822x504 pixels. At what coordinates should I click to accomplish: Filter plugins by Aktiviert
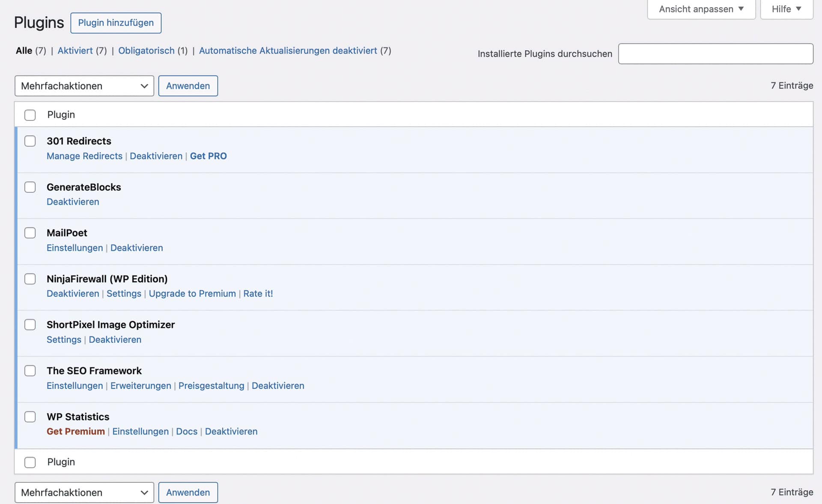point(75,51)
